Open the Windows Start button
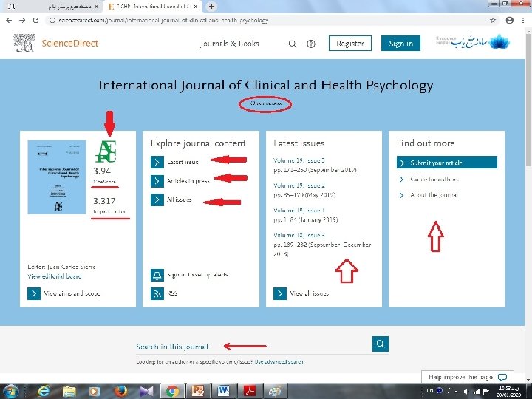Viewport: 532px width, 399px height. pyautogui.click(x=10, y=392)
